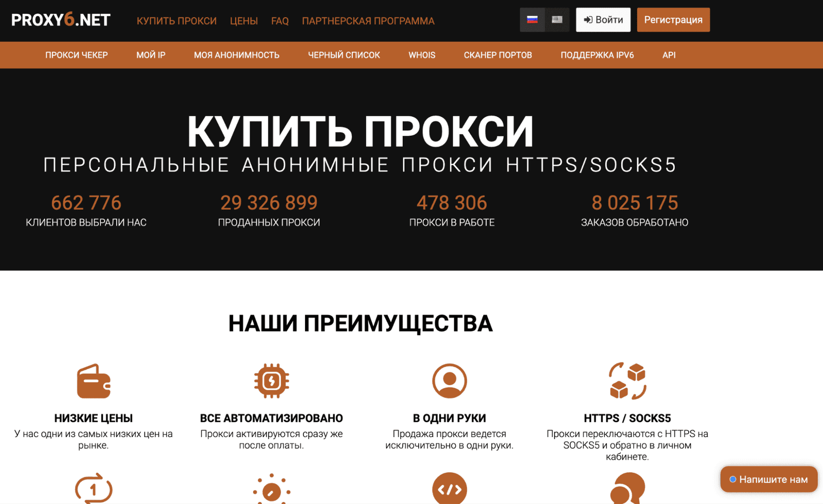Open the ПРОКСИ ЧЕКЕР tool

[x=77, y=55]
